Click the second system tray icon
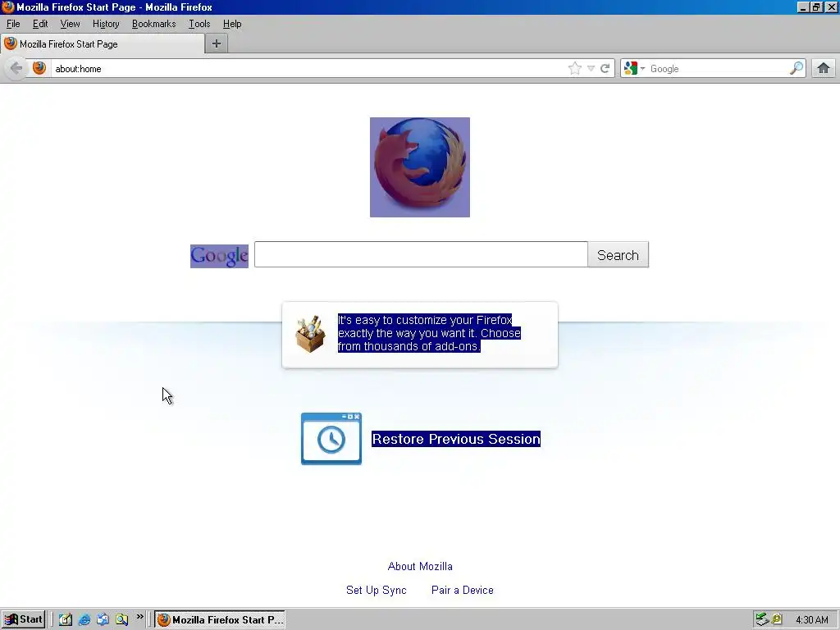Screen dimensions: 840x630 tap(777, 619)
